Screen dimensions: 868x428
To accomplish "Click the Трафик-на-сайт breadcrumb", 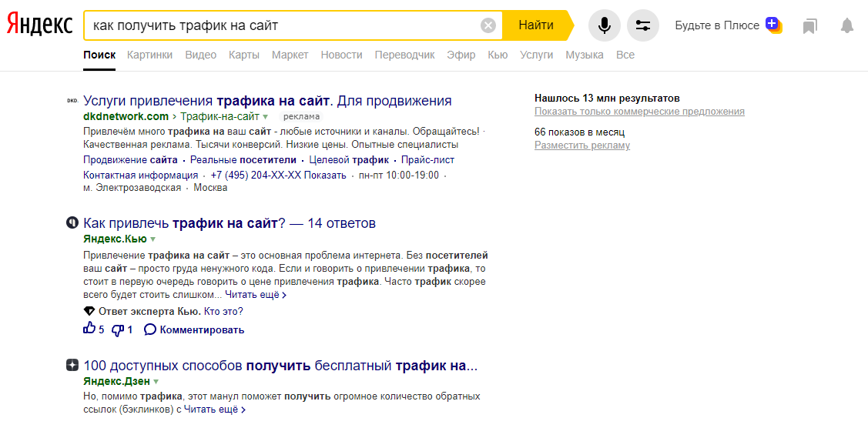I will (x=220, y=117).
